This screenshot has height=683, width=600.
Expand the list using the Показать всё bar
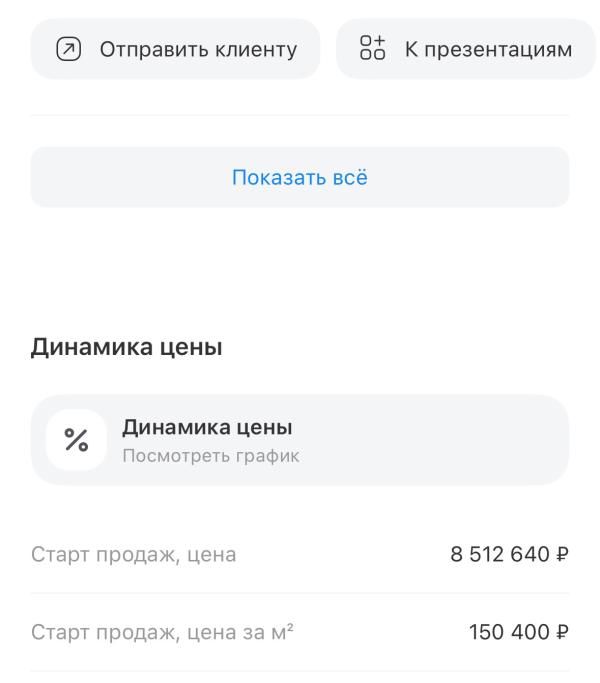pos(300,177)
